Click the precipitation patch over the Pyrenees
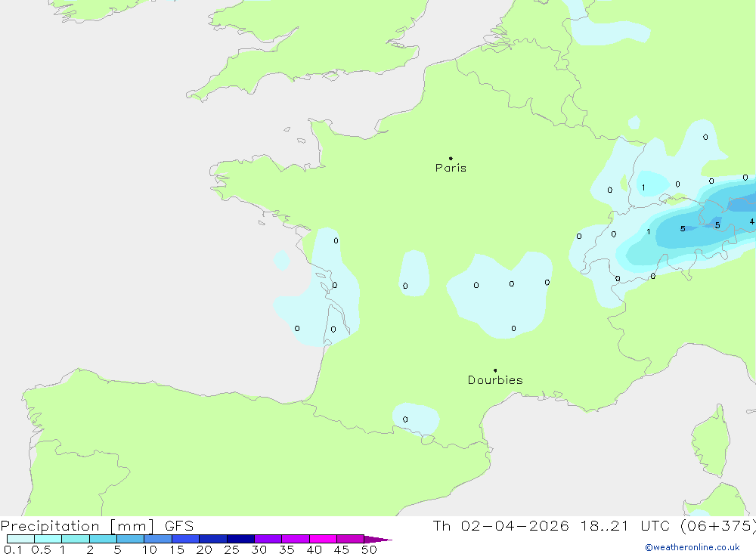 (x=416, y=418)
